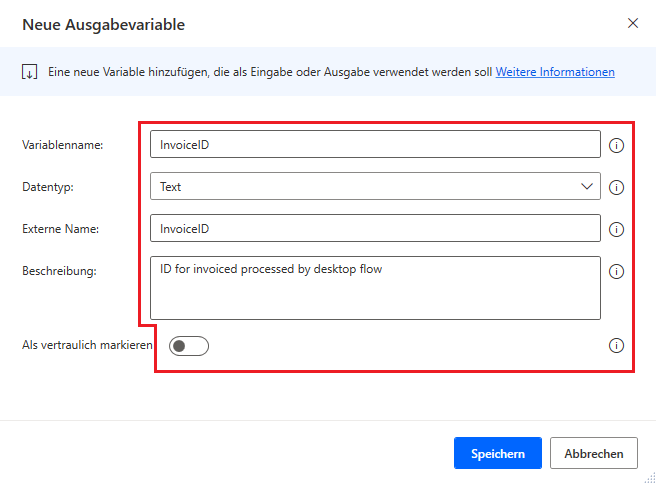This screenshot has height=483, width=656.
Task: Click the Speichern button
Action: (x=498, y=453)
